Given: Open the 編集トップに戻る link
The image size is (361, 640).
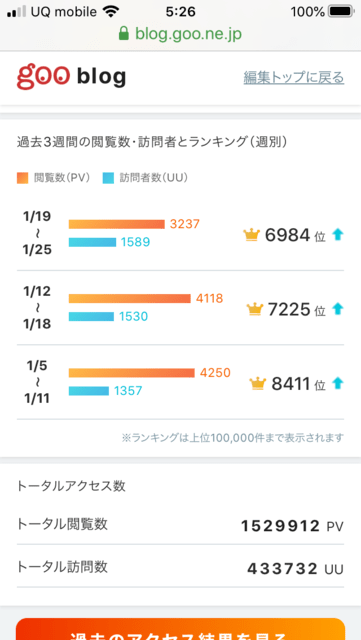Looking at the screenshot, I should [294, 77].
